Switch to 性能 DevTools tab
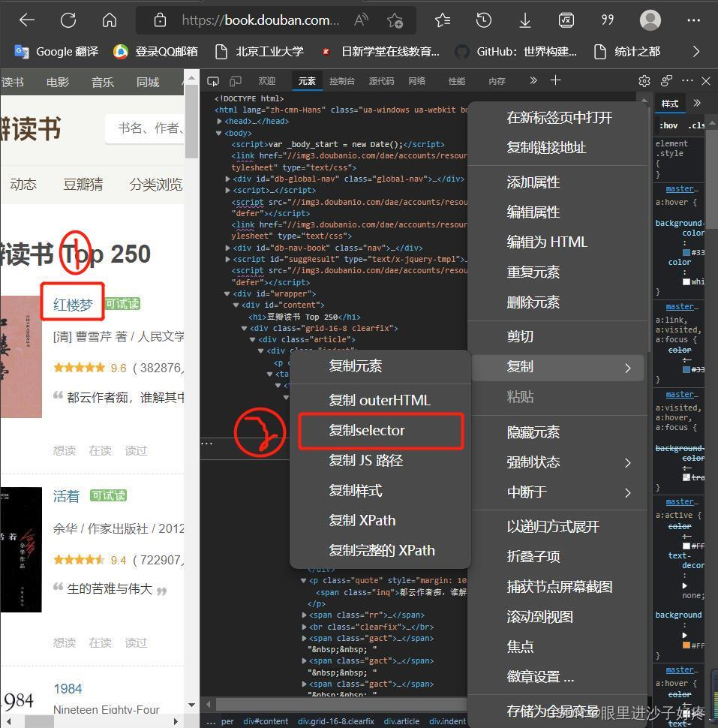Image resolution: width=718 pixels, height=728 pixels. click(x=456, y=81)
